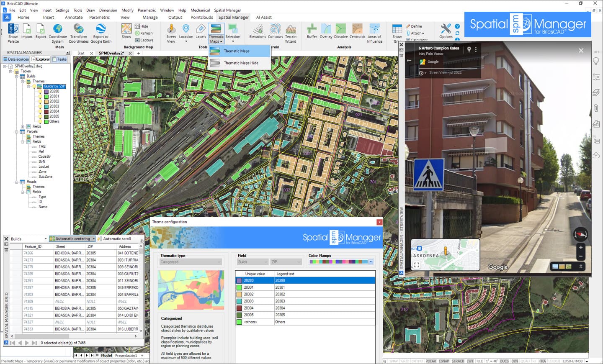Image resolution: width=603 pixels, height=364 pixels.
Task: Show the Background Map
Action: pyautogui.click(x=126, y=31)
